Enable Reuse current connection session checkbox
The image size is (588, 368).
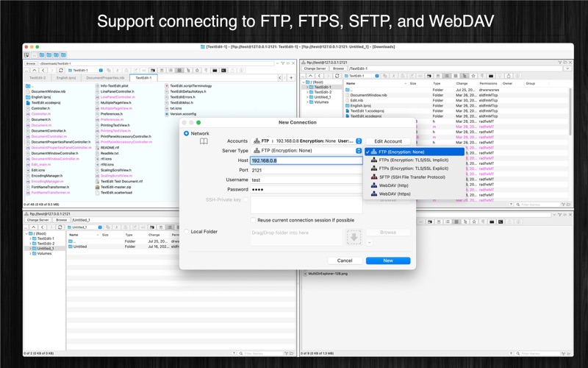click(253, 220)
